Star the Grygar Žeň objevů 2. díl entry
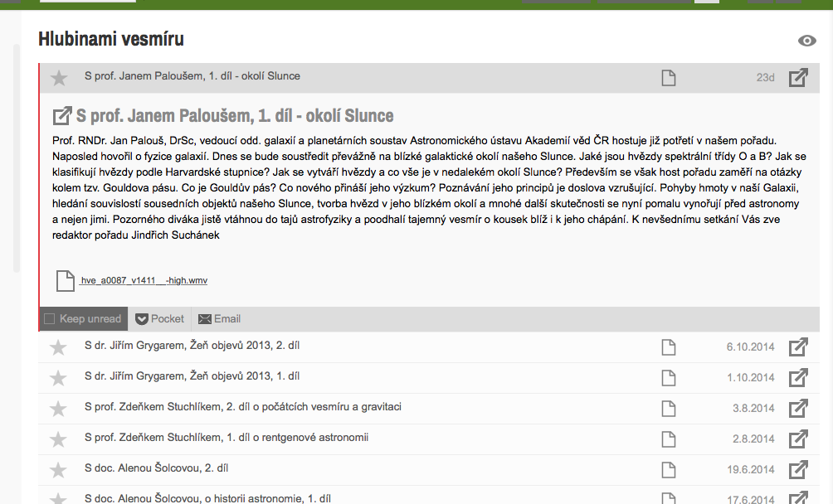833x504 pixels. pos(58,347)
